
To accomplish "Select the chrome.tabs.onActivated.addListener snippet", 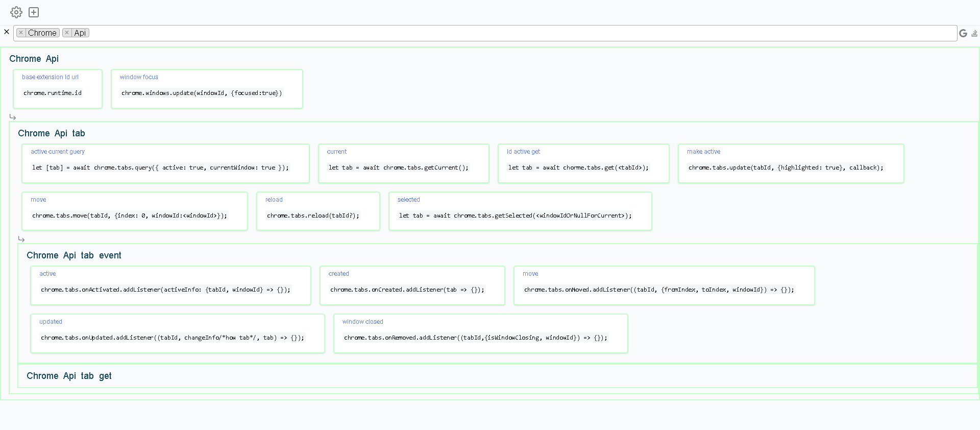I will [x=165, y=290].
